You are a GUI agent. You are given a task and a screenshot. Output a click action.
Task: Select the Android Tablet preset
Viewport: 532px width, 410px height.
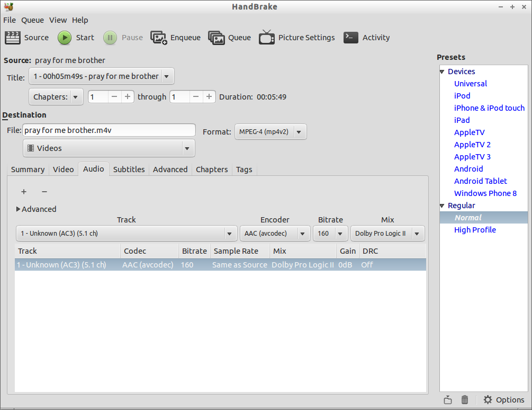point(481,181)
